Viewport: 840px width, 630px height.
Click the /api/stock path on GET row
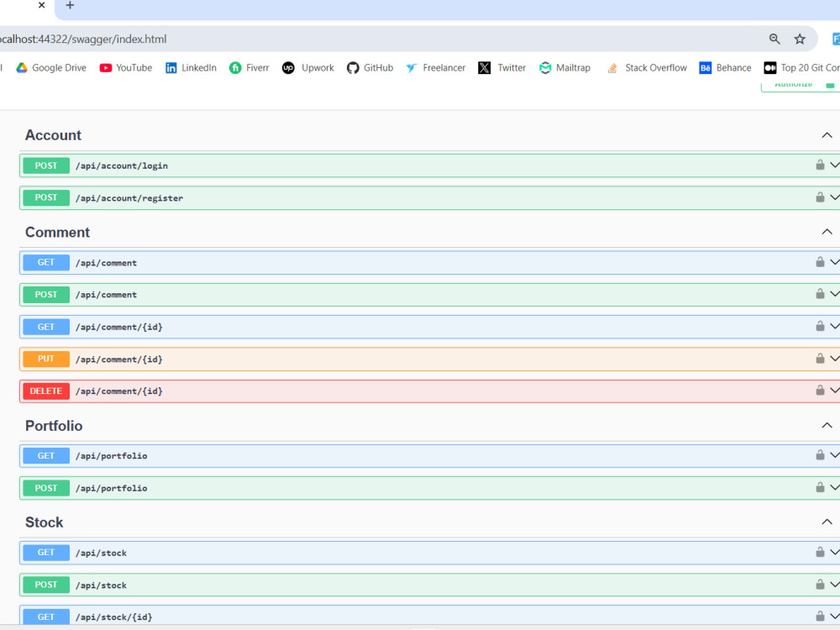click(x=102, y=553)
